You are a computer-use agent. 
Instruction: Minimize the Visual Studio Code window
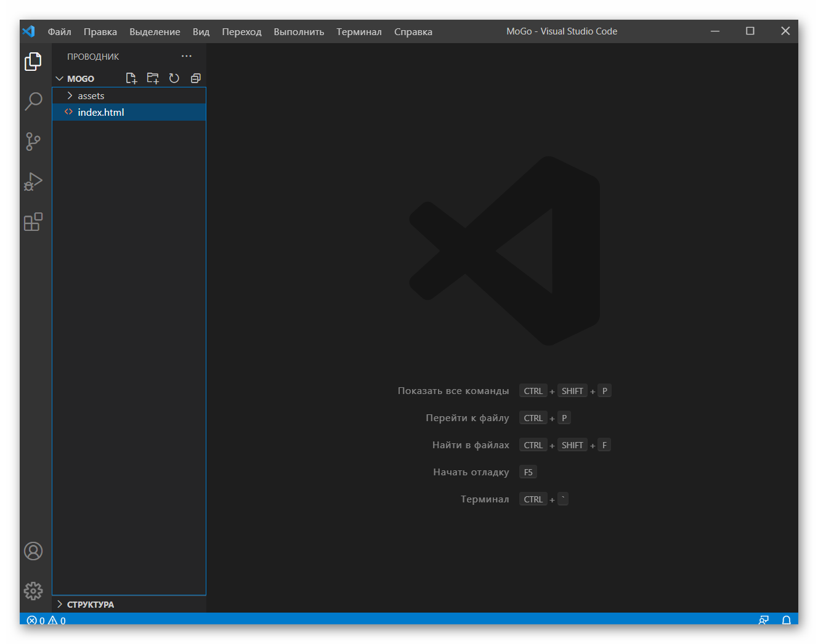pyautogui.click(x=715, y=31)
